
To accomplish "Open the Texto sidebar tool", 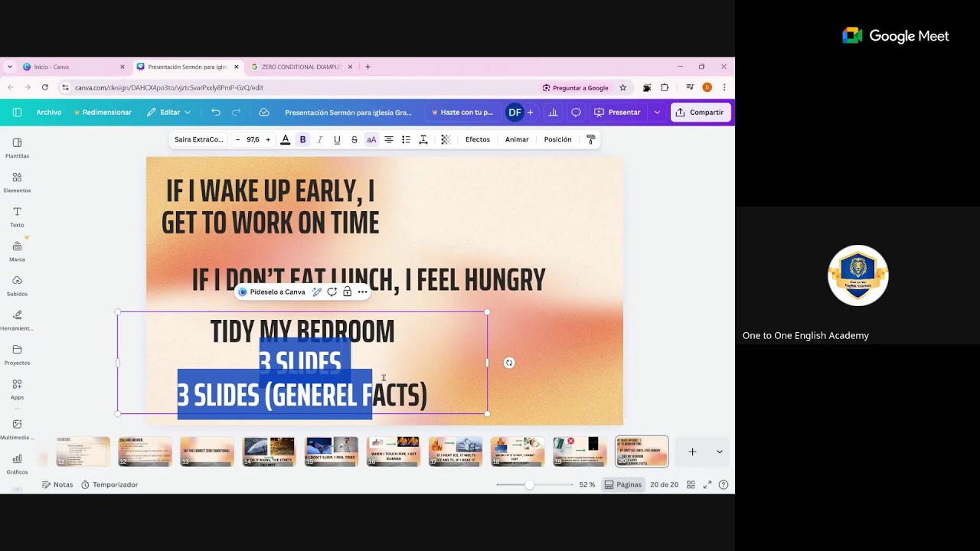I will (x=17, y=217).
